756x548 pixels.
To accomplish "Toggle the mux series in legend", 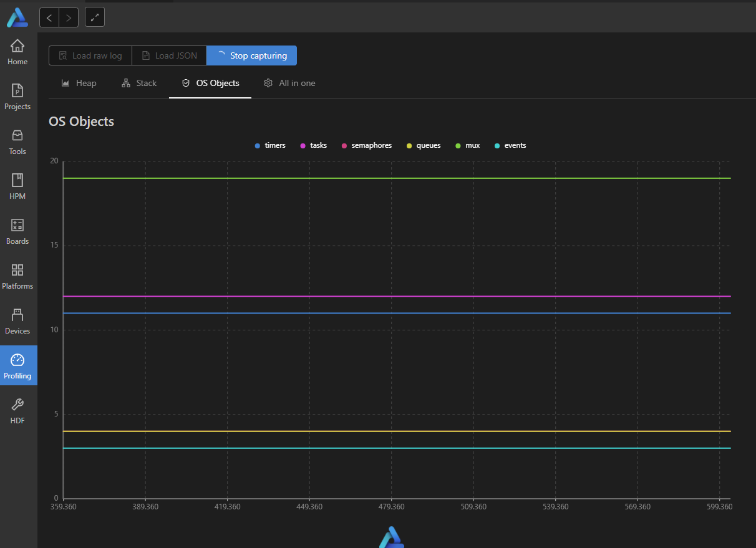I will (x=468, y=145).
